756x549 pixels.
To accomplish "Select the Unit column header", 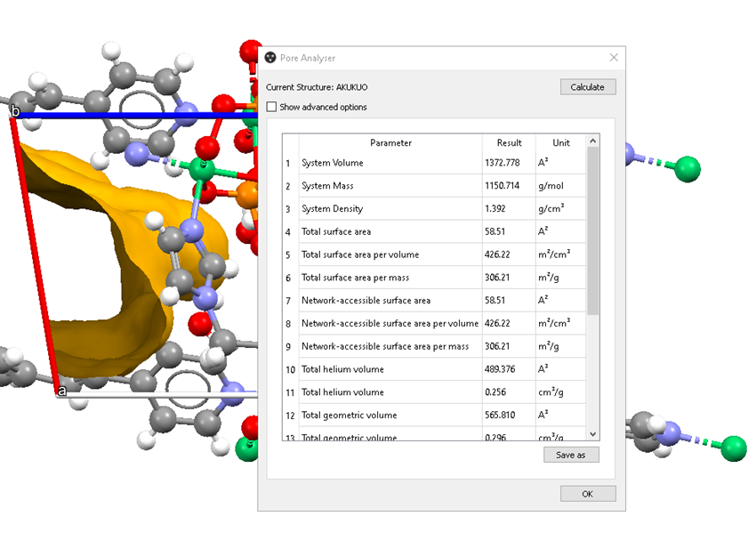I will click(560, 142).
